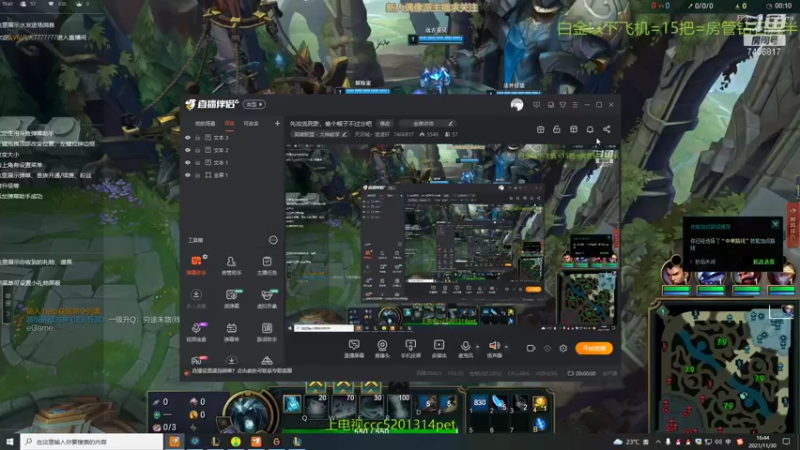Open the Windows Start menu
This screenshot has height=450, width=800.
click(10, 441)
